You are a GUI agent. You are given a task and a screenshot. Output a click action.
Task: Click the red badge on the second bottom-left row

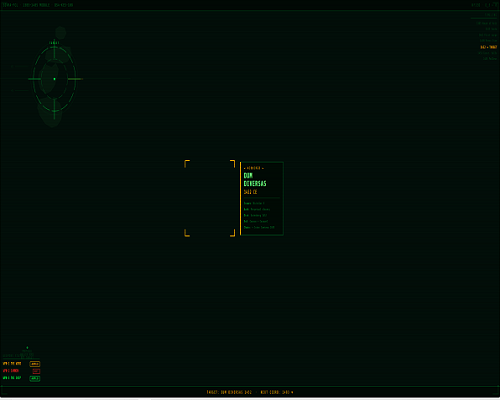click(x=36, y=371)
